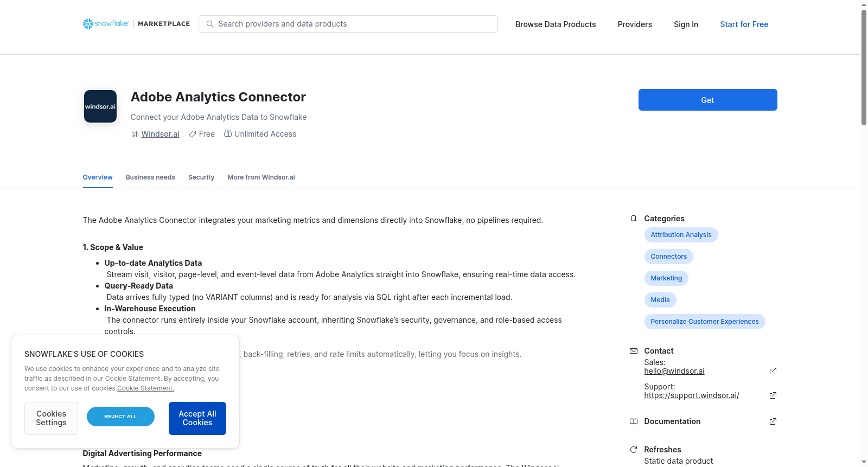Switch to the Business needs tab

150,177
